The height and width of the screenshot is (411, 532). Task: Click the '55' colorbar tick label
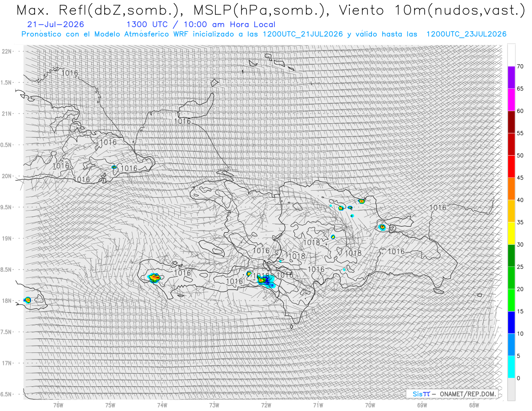pyautogui.click(x=520, y=133)
